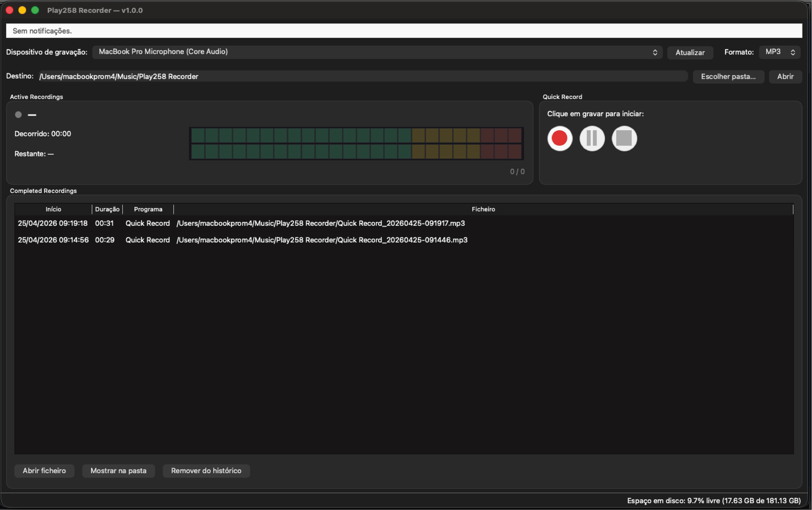The image size is (812, 510).
Task: Click Abrir ficheiro button
Action: coord(44,471)
